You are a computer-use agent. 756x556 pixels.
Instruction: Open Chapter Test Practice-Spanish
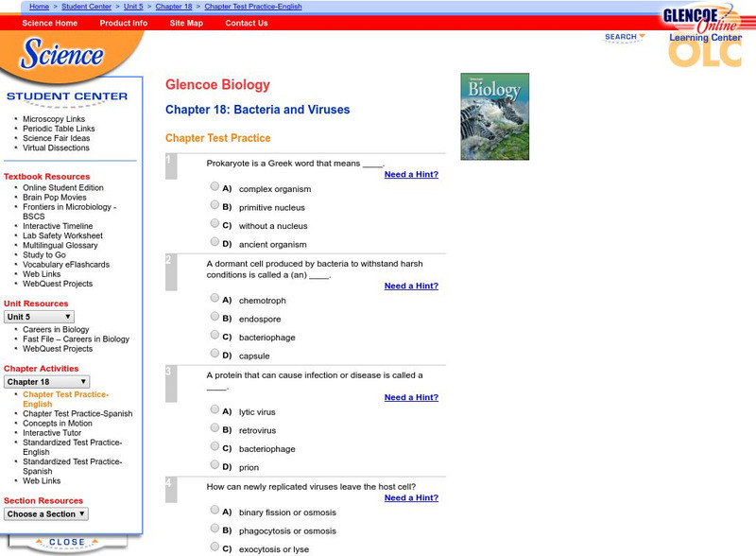tap(77, 413)
